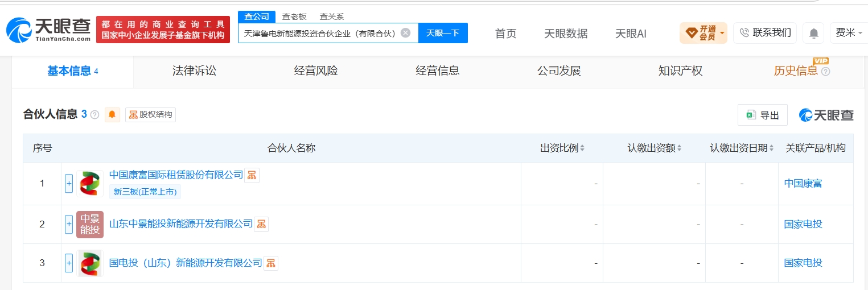Screen dimensions: 868x290
Task: Click the 天眼一下 search button
Action: (x=443, y=33)
